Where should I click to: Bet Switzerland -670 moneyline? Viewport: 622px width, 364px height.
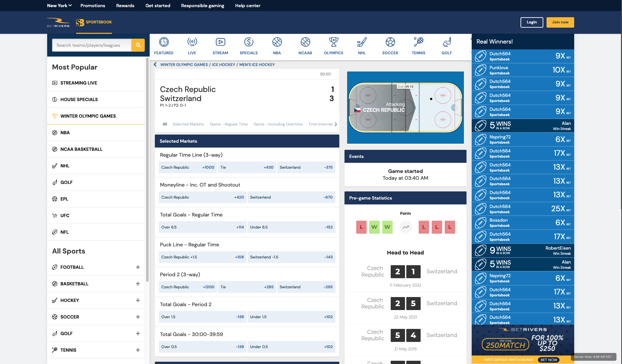291,197
